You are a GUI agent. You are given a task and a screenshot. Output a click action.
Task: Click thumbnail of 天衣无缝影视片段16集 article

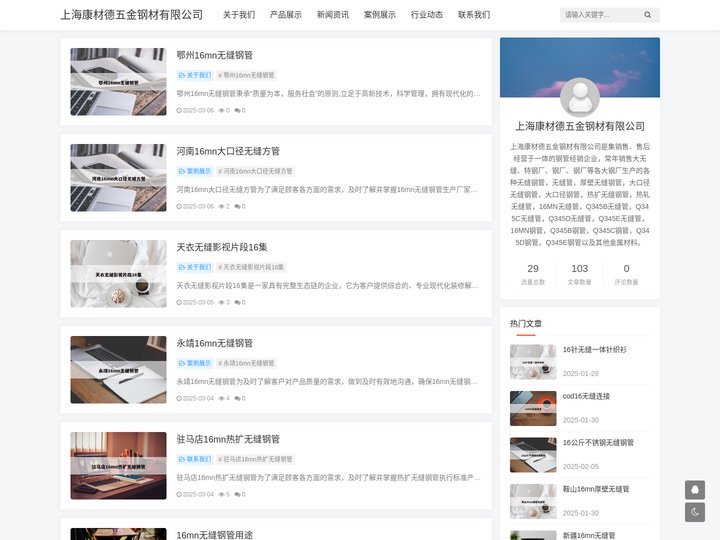[118, 274]
